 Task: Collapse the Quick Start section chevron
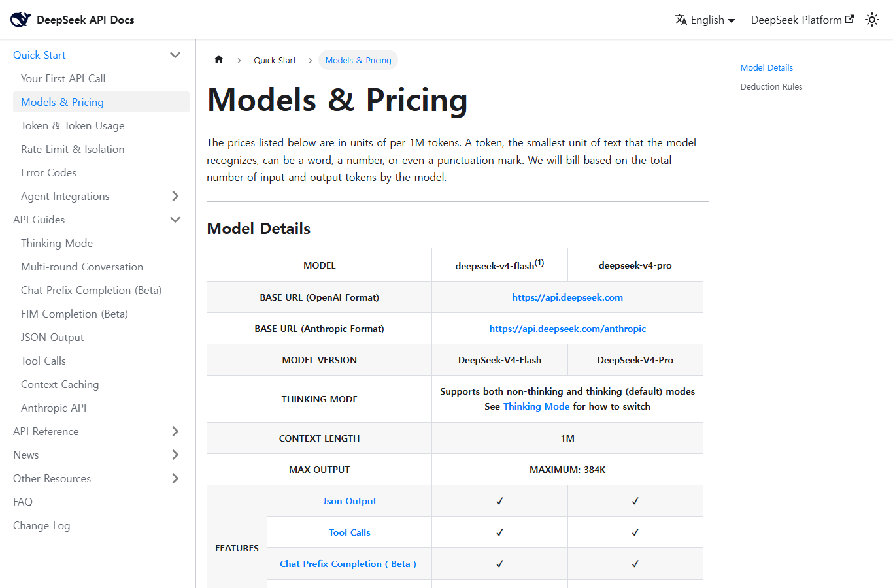pos(175,55)
